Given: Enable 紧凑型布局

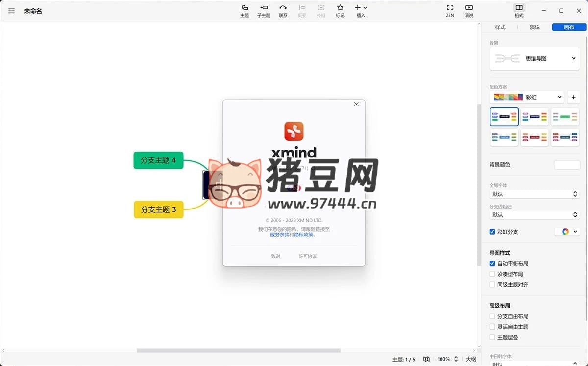Looking at the screenshot, I should (x=492, y=274).
